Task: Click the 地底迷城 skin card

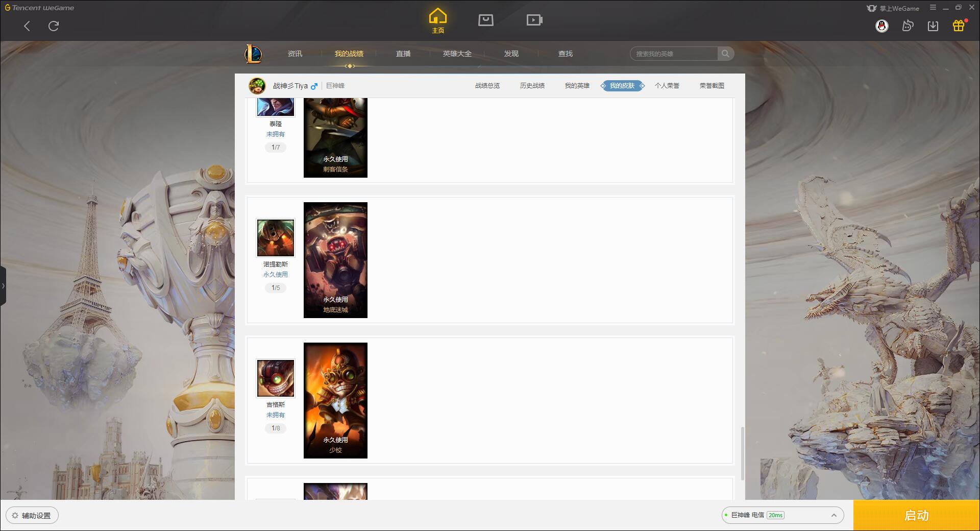Action: (335, 260)
